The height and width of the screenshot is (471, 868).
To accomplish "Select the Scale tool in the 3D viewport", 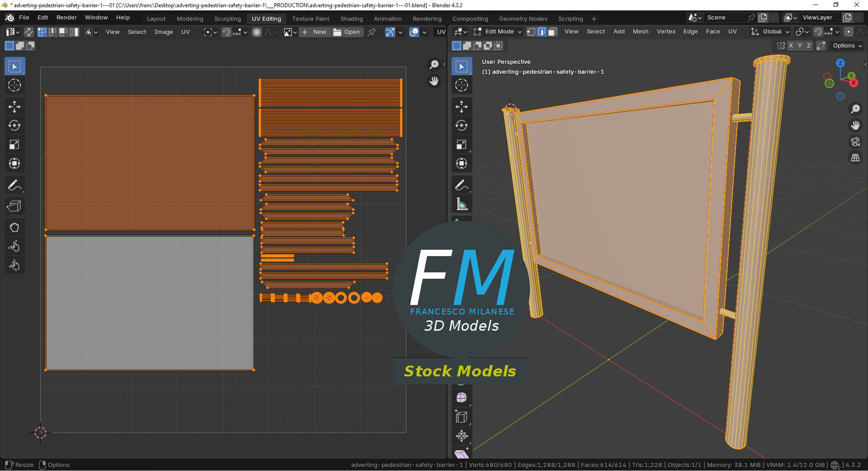I will pyautogui.click(x=462, y=144).
